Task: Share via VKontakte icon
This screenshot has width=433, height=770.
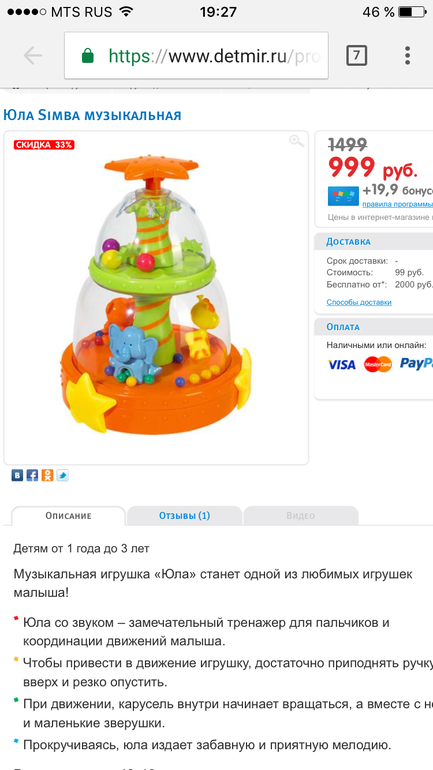Action: pos(17,475)
